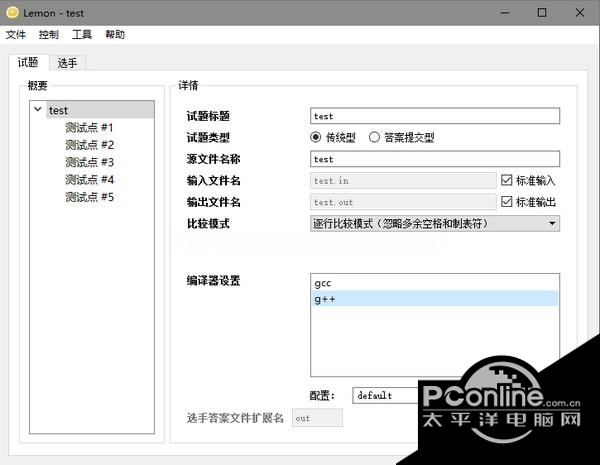Click the 试题标题 input field
Image resolution: width=600 pixels, height=465 pixels.
pyautogui.click(x=435, y=116)
